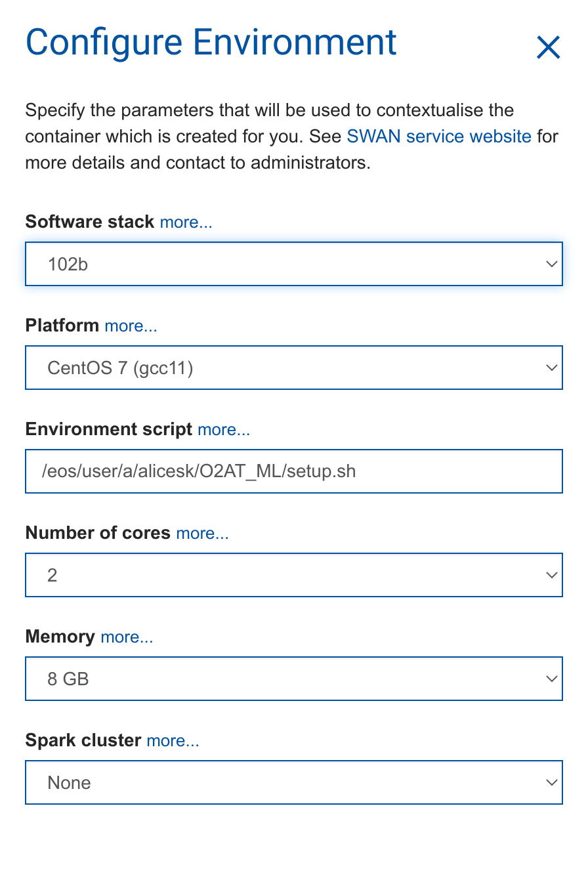Click the chevron arrow on cores select
Image resolution: width=588 pixels, height=869 pixels.
pyautogui.click(x=551, y=576)
